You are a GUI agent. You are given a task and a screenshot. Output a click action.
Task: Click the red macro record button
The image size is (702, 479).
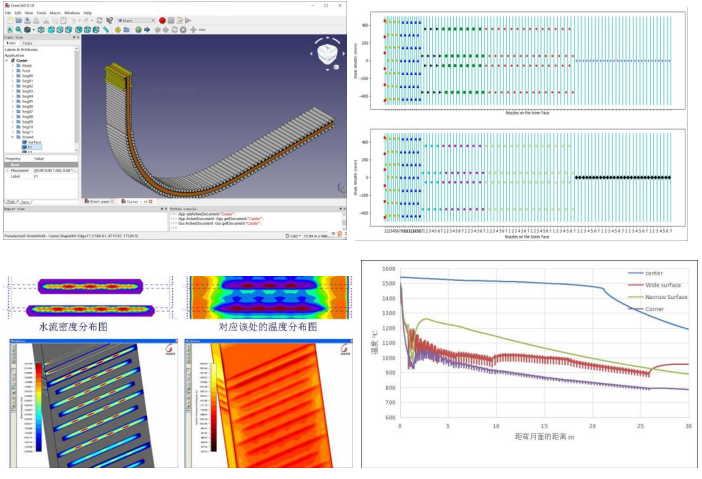click(x=163, y=21)
